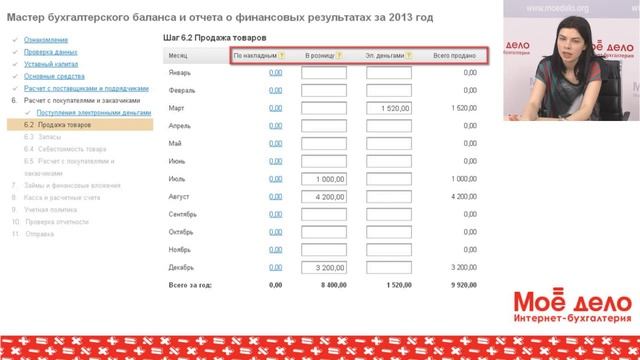The height and width of the screenshot is (360, 640).
Task: Click Ноябрь В розницу input field
Action: click(x=324, y=250)
